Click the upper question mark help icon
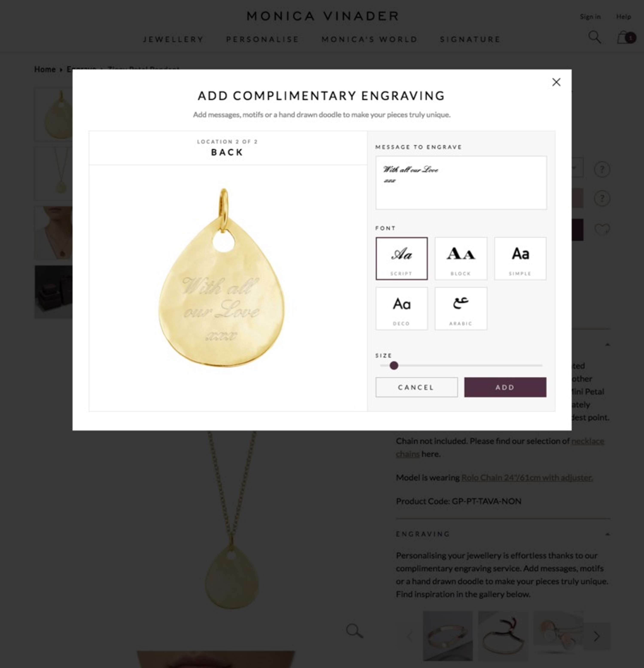This screenshot has height=668, width=644. (602, 169)
